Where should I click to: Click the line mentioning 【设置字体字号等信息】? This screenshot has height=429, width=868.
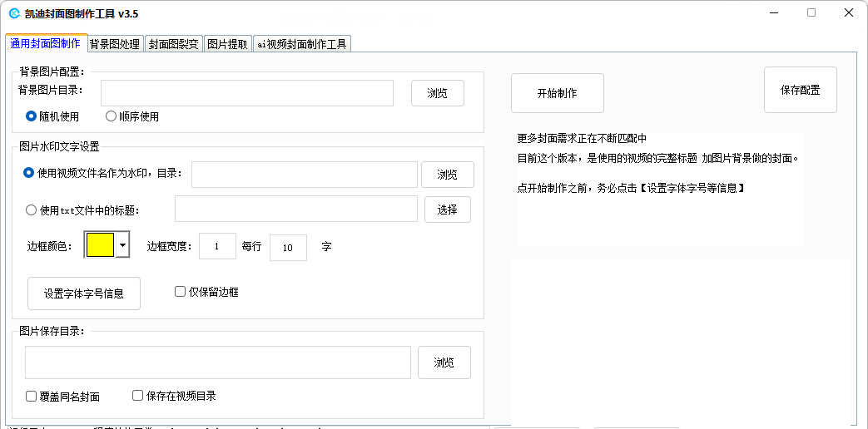[x=631, y=188]
